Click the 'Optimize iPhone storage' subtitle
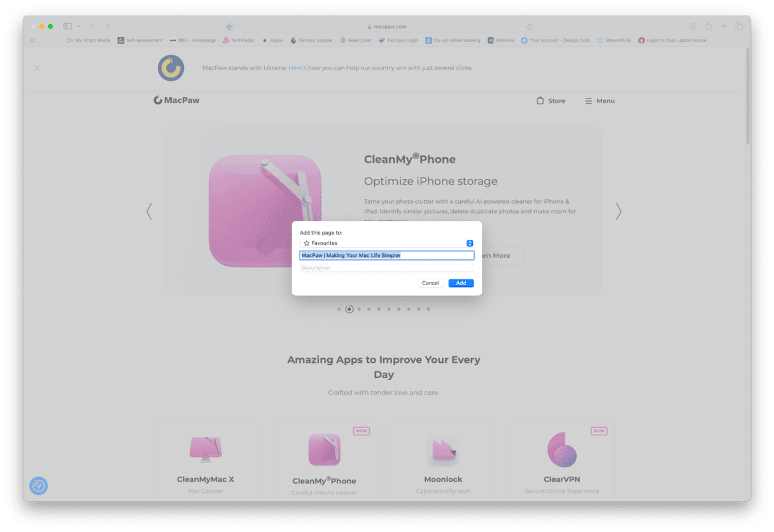The width and height of the screenshot is (774, 532). (x=431, y=181)
